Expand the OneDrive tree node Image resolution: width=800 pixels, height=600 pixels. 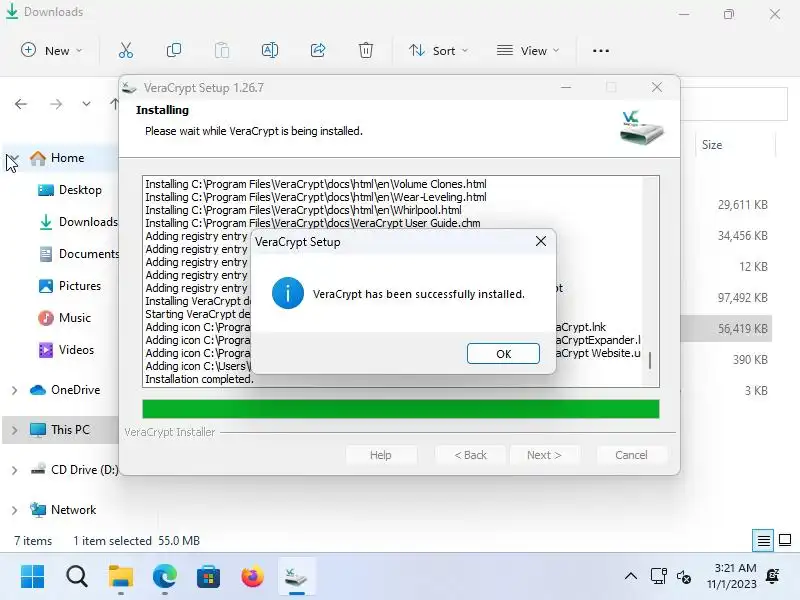(14, 390)
